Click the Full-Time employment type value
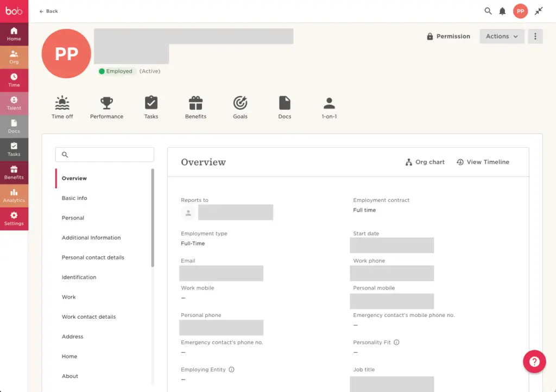556x392 pixels. (x=193, y=243)
